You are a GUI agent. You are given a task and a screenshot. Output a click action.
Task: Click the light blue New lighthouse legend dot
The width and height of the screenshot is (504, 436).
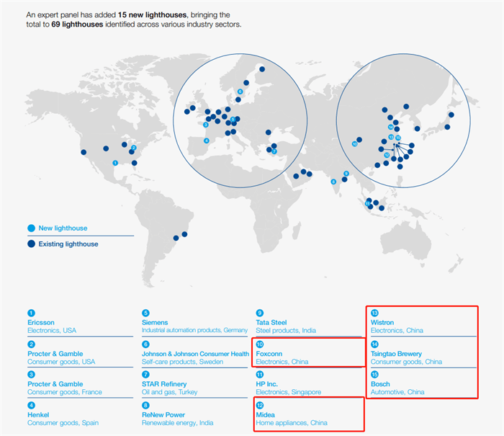(x=31, y=228)
